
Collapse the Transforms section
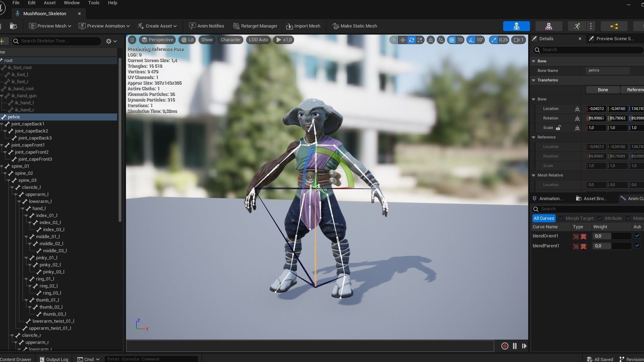[534, 80]
